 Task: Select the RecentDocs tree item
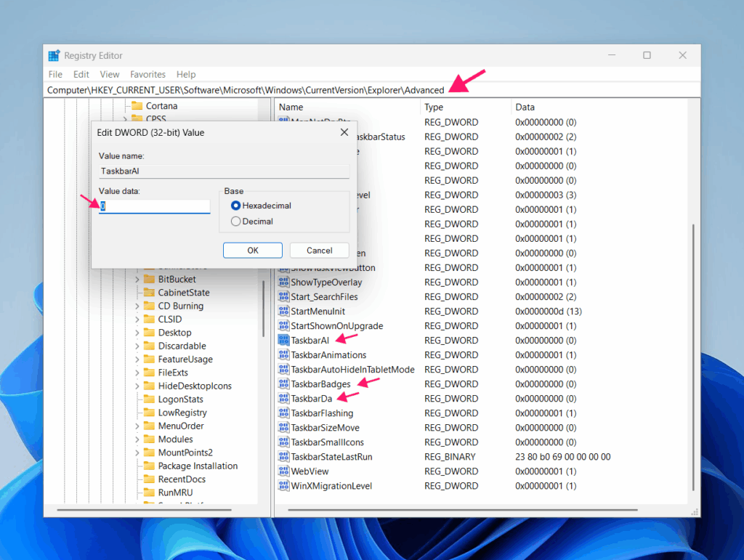[182, 479]
